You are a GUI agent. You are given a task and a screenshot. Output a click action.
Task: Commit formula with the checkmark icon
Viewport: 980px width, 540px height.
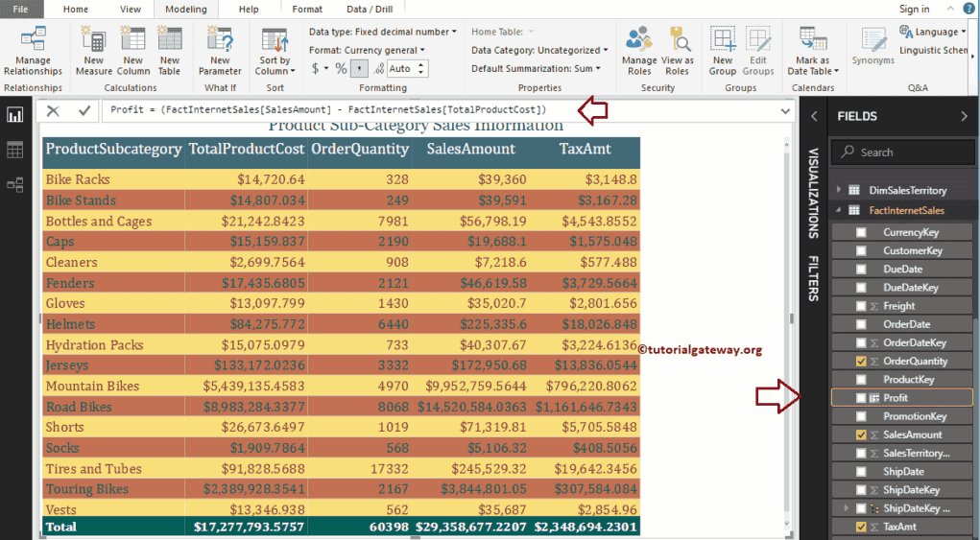84,110
